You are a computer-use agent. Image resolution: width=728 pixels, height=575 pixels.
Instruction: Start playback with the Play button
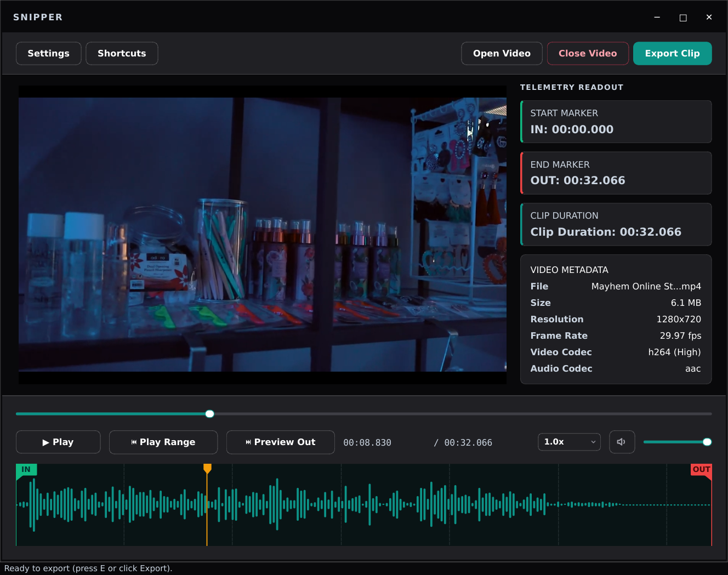point(58,442)
